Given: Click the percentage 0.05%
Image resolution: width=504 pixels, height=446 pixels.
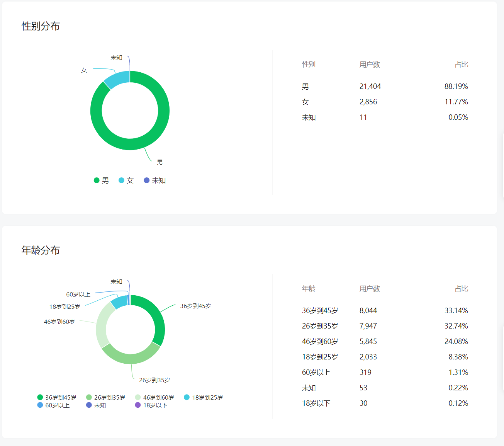Looking at the screenshot, I should 458,117.
